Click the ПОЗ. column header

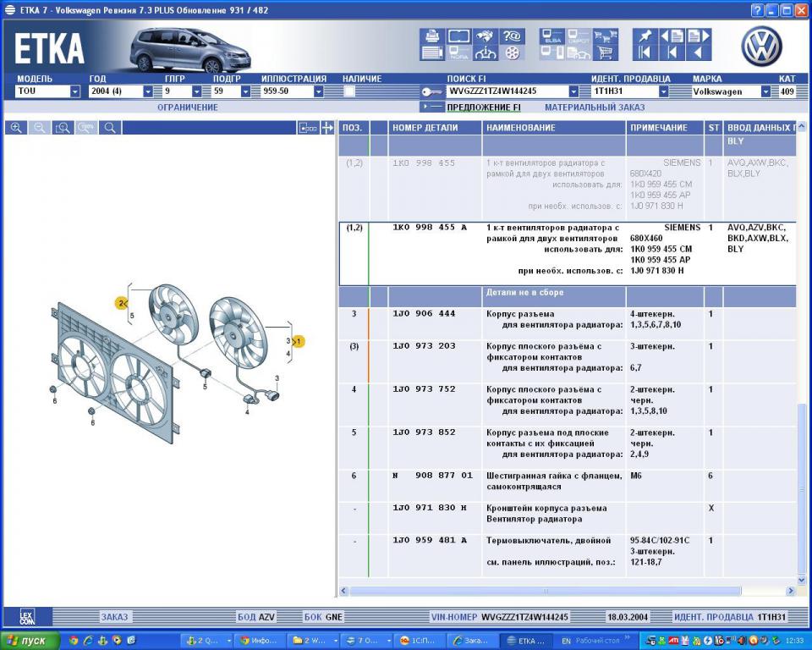pyautogui.click(x=353, y=128)
